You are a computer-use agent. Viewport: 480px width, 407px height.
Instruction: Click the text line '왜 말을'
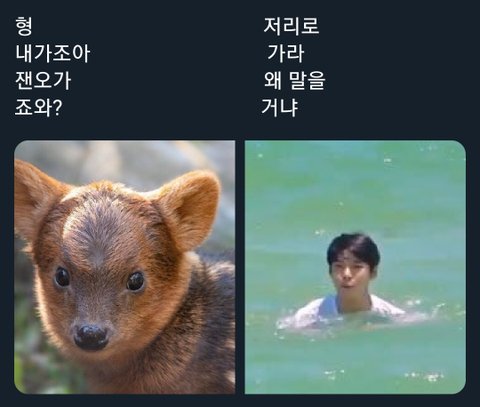[294, 81]
